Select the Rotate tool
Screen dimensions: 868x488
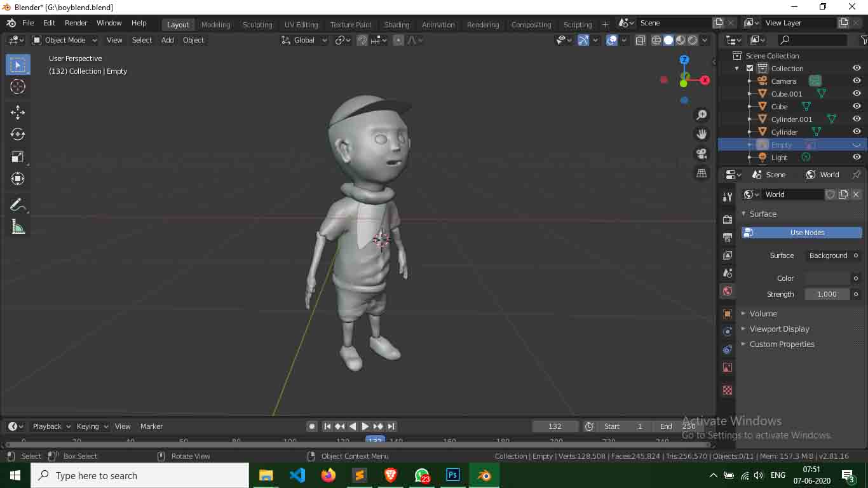pos(18,134)
